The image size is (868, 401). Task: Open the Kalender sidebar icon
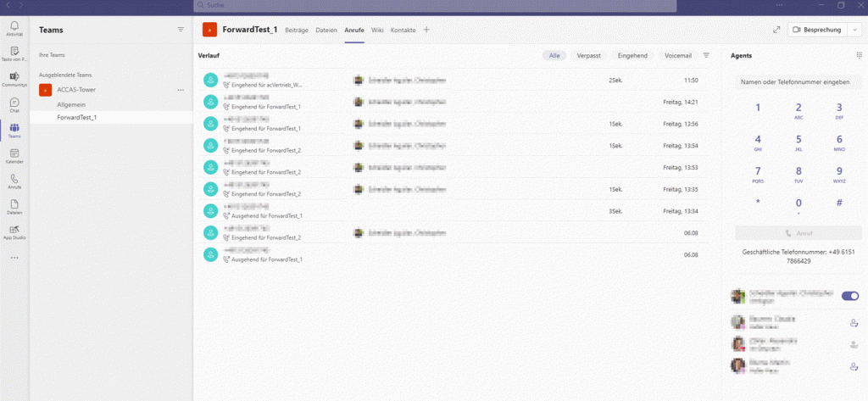pyautogui.click(x=14, y=153)
